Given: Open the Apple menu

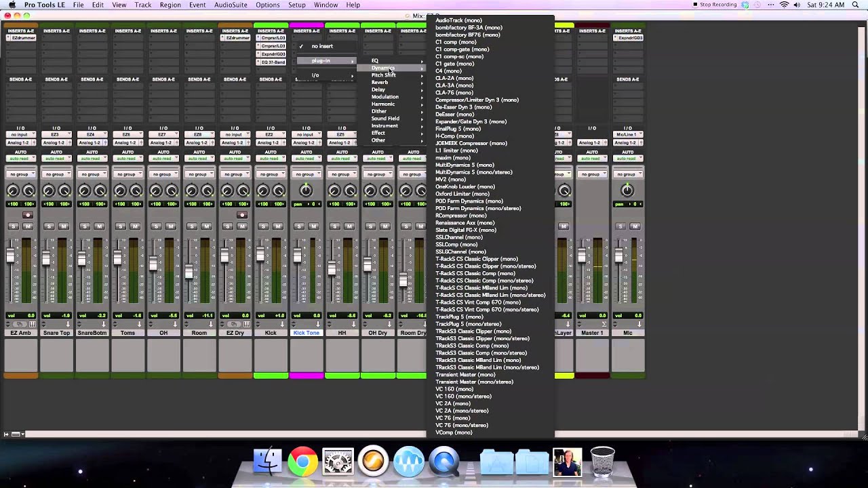Looking at the screenshot, I should [12, 5].
